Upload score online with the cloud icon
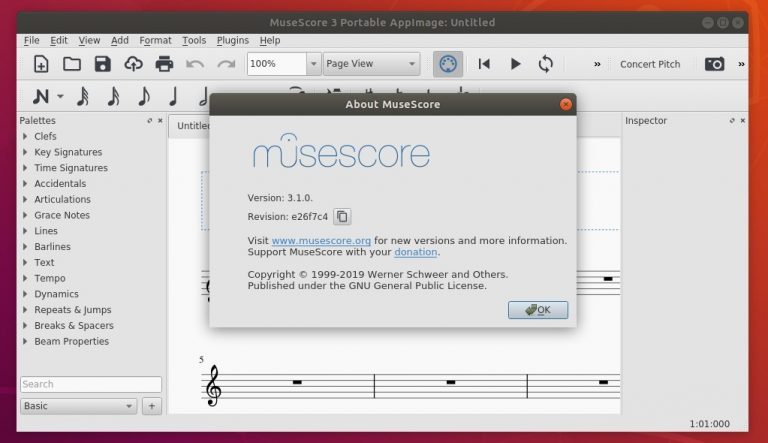Viewport: 768px width, 443px height. point(133,64)
